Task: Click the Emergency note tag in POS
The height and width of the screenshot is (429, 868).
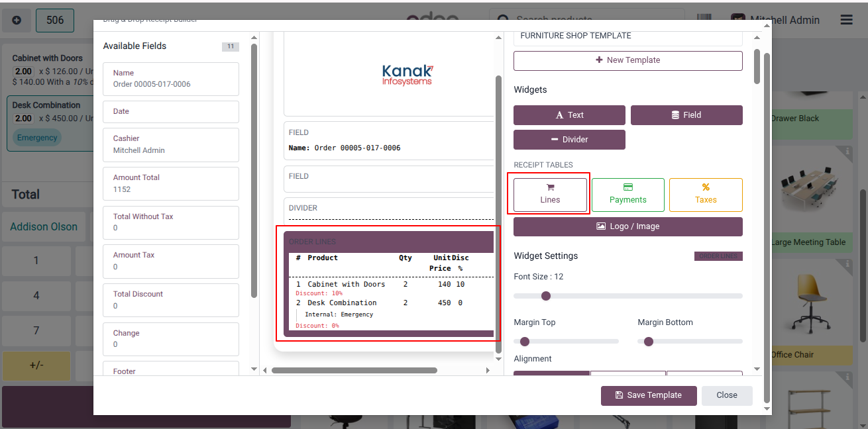Action: click(x=37, y=138)
